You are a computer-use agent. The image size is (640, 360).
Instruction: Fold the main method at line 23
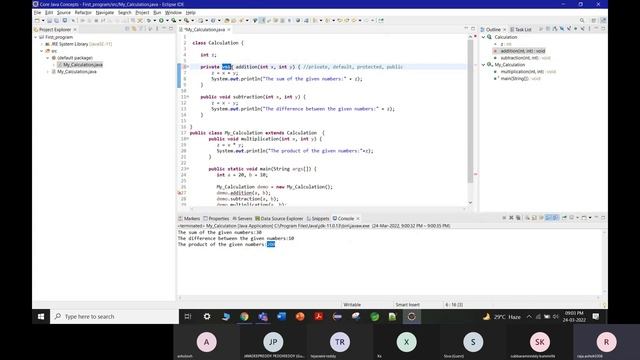[188, 169]
